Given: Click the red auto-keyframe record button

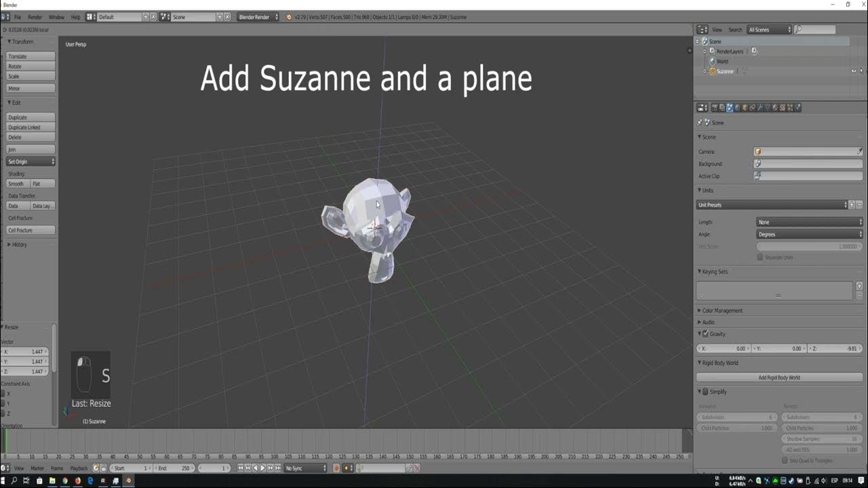Looking at the screenshot, I should 336,468.
